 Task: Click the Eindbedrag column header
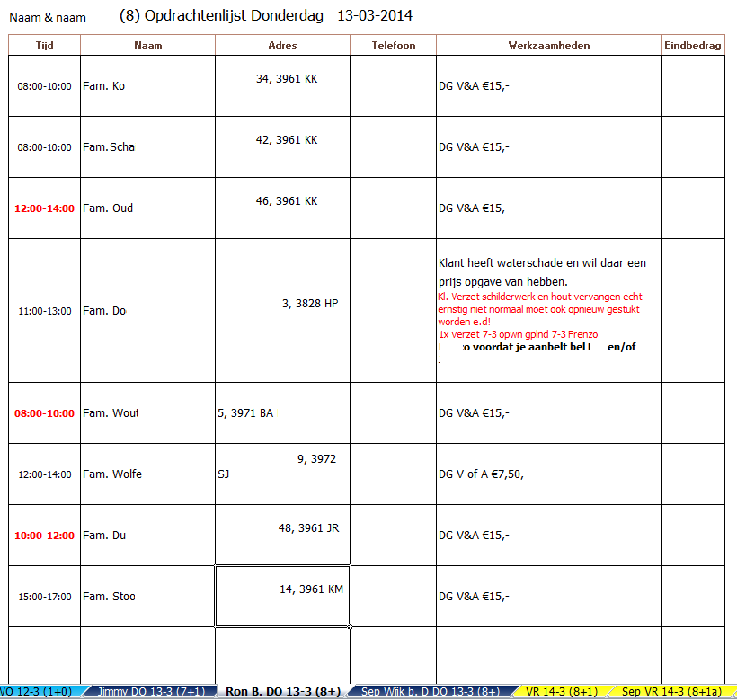point(693,45)
